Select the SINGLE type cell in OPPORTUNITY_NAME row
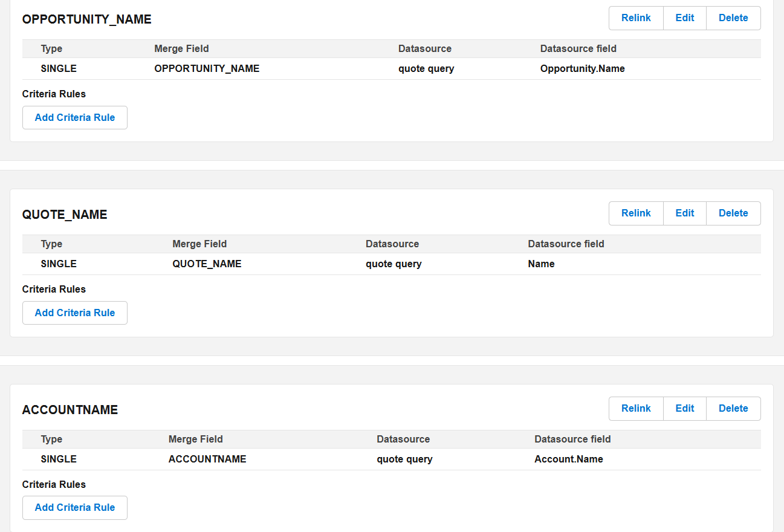This screenshot has height=532, width=784. coord(59,69)
